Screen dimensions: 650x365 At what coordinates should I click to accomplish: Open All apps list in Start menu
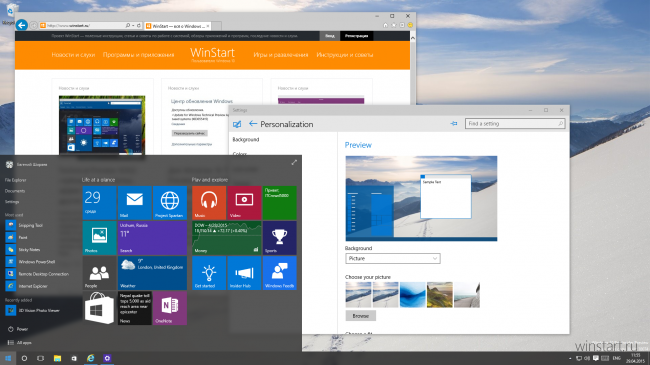coord(19,343)
